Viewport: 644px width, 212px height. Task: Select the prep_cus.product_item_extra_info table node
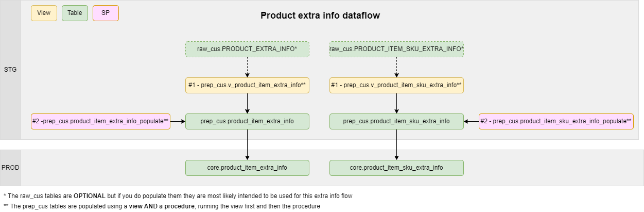click(247, 121)
